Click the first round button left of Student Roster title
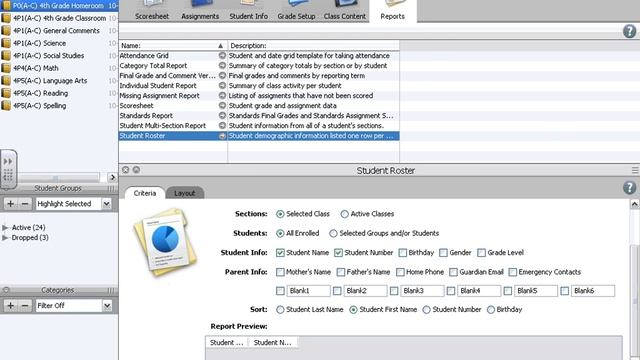Screen dimensions: 640x360 click(x=126, y=170)
